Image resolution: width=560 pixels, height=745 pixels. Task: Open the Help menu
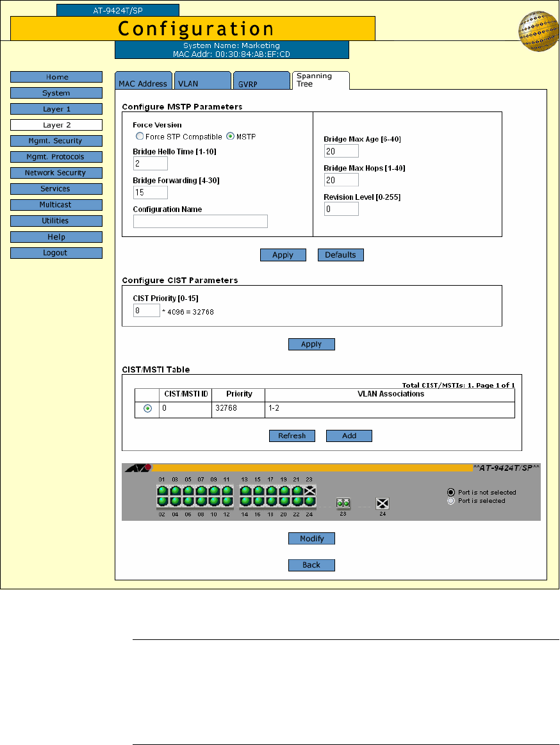(x=56, y=237)
